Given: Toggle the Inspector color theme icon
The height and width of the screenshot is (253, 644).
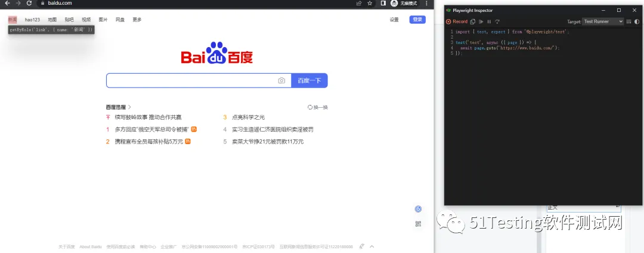Looking at the screenshot, I should pos(637,22).
